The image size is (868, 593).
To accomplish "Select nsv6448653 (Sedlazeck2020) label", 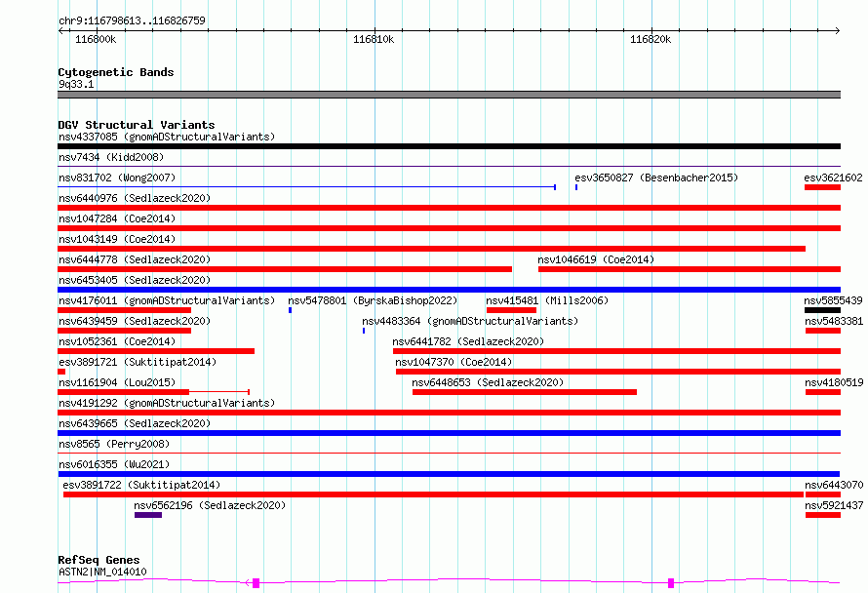I will coord(488,382).
